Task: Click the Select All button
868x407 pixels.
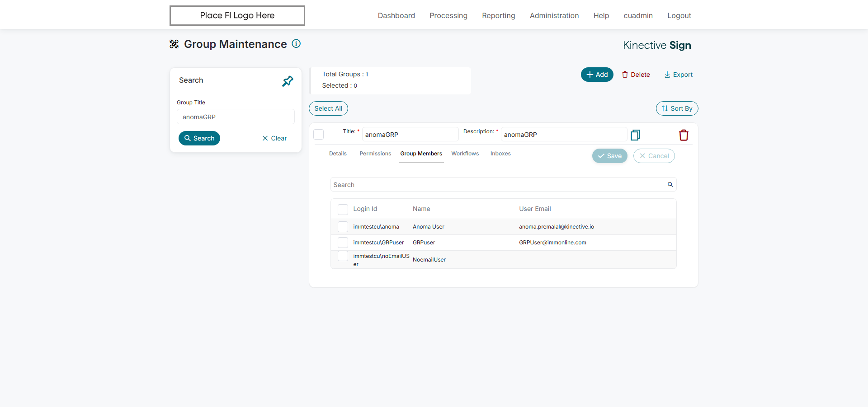Action: 328,108
